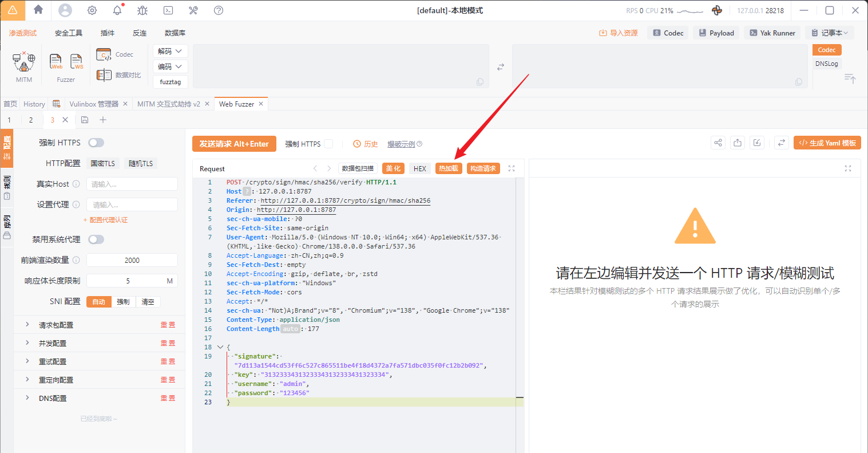The width and height of the screenshot is (868, 453).
Task: Click the bug report icon
Action: tap(142, 10)
